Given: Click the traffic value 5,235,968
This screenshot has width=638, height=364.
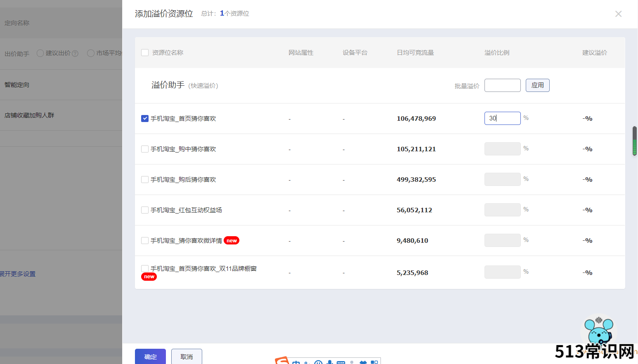Looking at the screenshot, I should [x=412, y=273].
